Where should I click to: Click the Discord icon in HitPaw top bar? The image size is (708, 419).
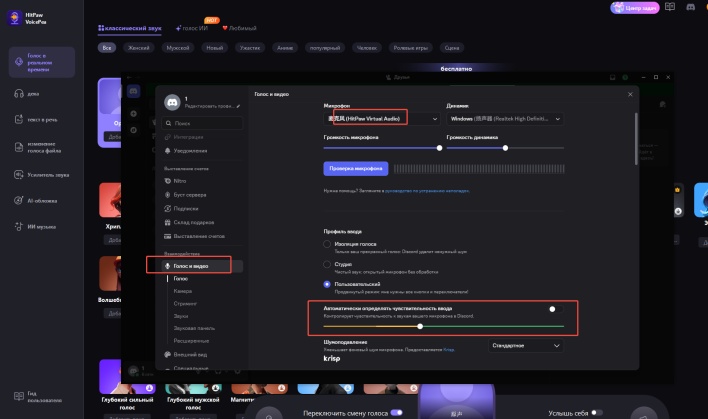tap(690, 7)
